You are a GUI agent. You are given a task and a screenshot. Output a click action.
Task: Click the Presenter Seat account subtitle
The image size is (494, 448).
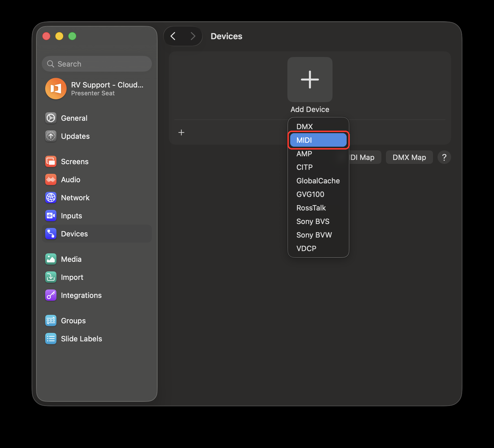point(93,93)
